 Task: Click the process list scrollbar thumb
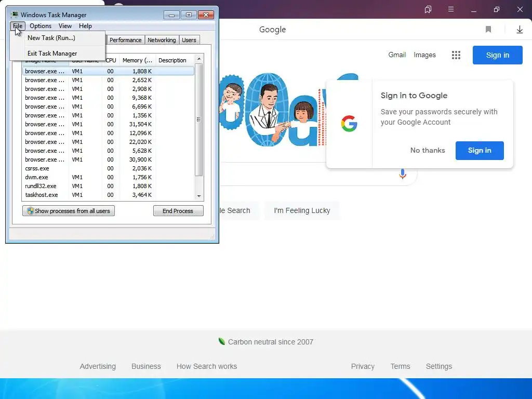pyautogui.click(x=199, y=119)
